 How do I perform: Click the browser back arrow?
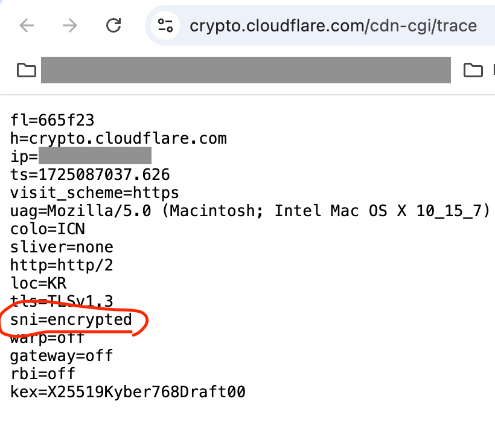point(26,25)
